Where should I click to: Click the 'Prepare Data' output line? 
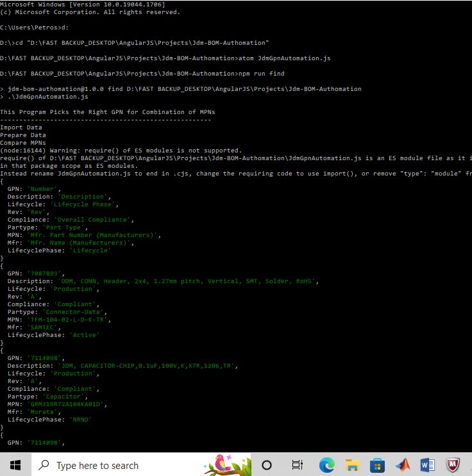pyautogui.click(x=23, y=135)
